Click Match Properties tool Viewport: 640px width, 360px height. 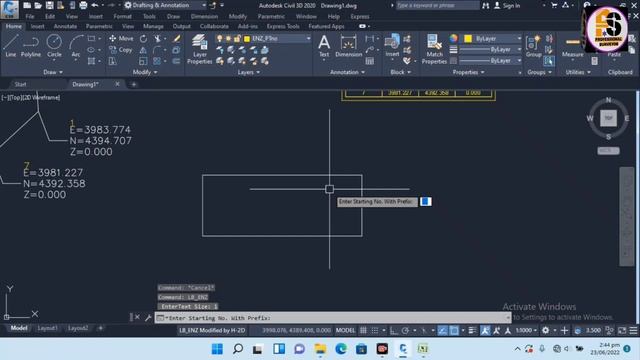[434, 49]
